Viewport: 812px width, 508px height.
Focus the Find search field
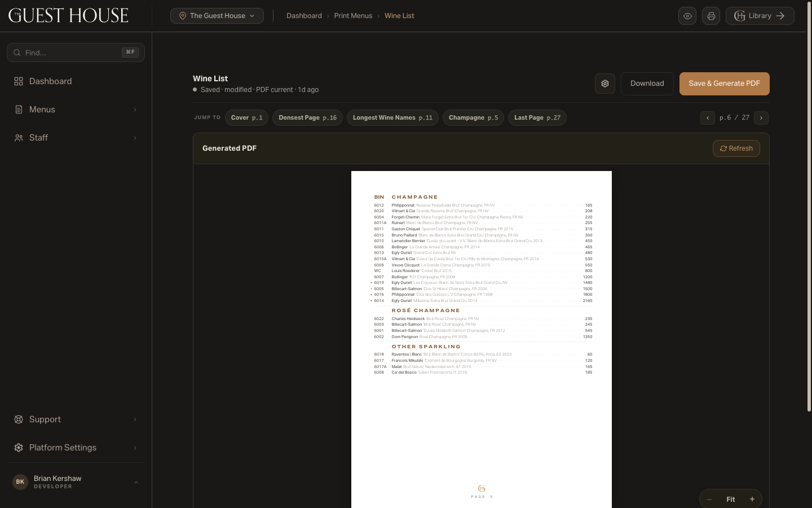click(76, 52)
